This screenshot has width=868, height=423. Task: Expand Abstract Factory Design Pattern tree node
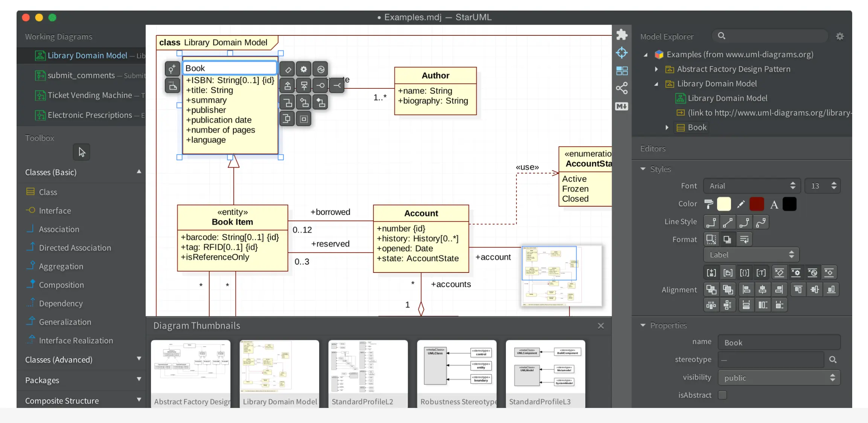[x=656, y=69]
